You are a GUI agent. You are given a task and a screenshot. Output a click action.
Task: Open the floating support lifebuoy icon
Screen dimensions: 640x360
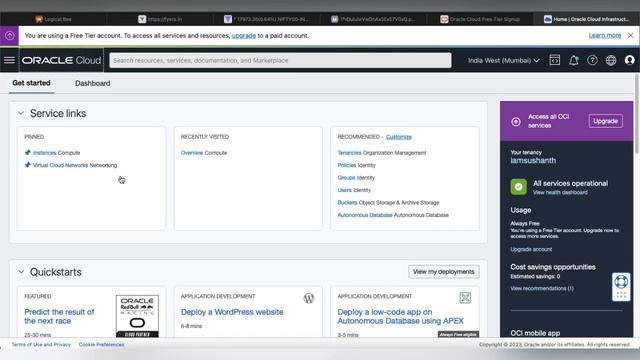pyautogui.click(x=621, y=282)
